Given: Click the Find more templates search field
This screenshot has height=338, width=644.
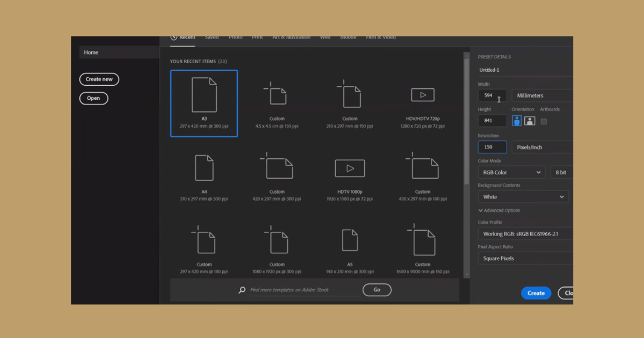Looking at the screenshot, I should click(x=304, y=290).
